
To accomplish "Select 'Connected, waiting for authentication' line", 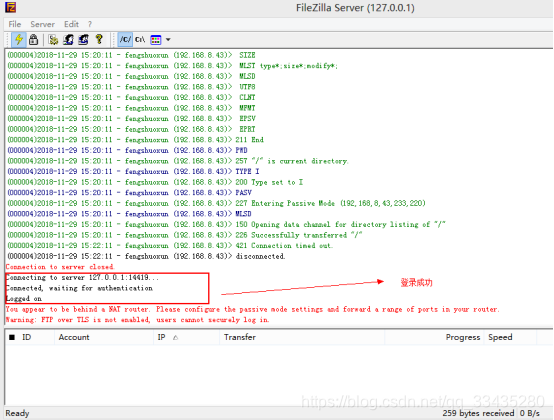I will [79, 288].
